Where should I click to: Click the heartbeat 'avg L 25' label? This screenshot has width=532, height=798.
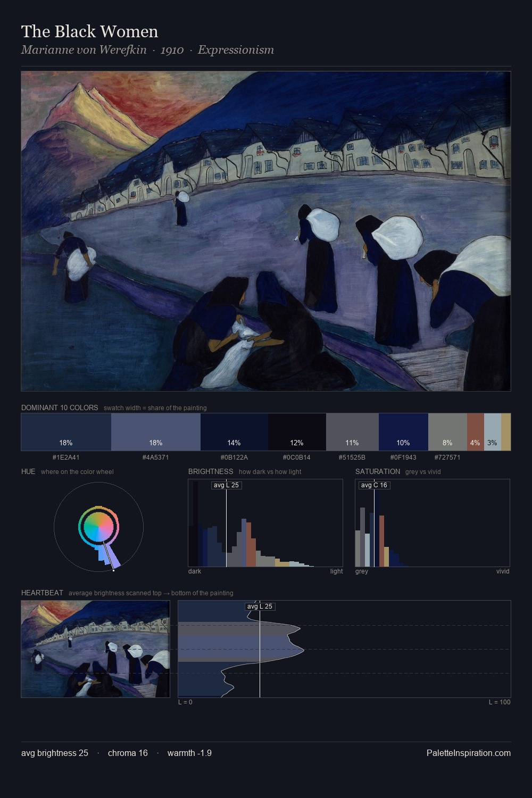(x=260, y=606)
